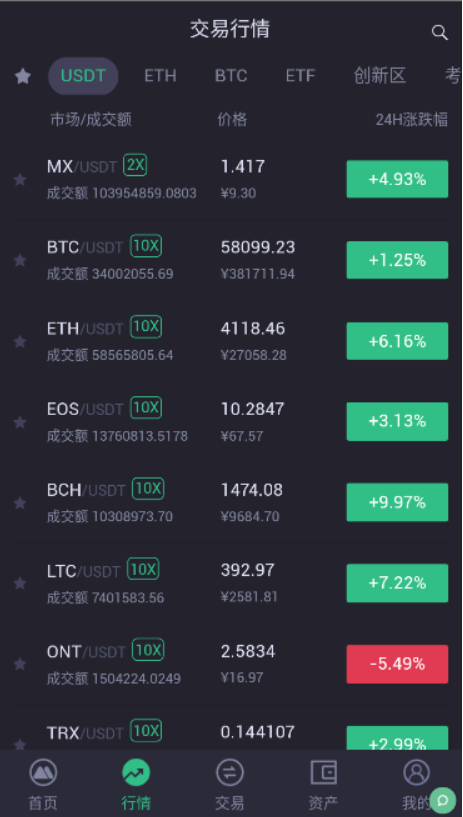Viewport: 463px width, 817px height.
Task: Open green chat support bubble
Action: (443, 800)
